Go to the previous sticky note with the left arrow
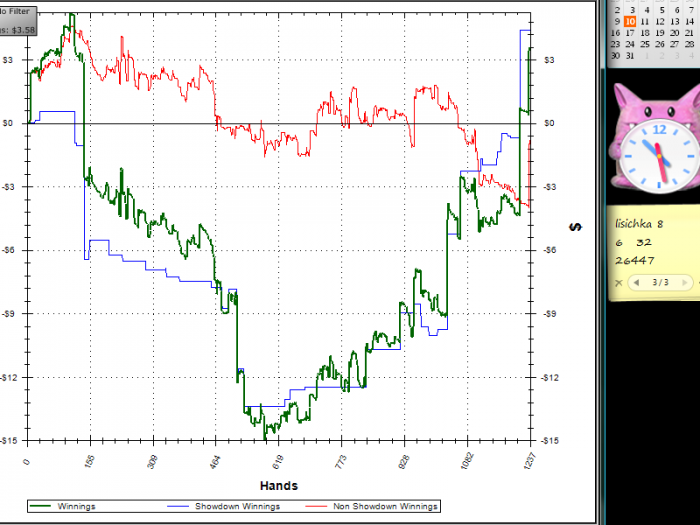 pos(637,282)
